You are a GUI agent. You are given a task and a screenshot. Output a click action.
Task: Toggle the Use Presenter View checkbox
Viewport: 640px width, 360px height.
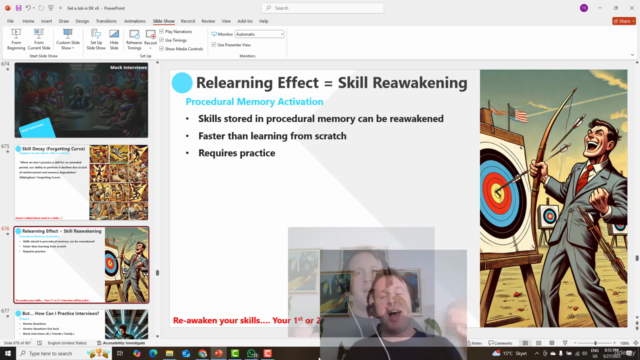[214, 44]
